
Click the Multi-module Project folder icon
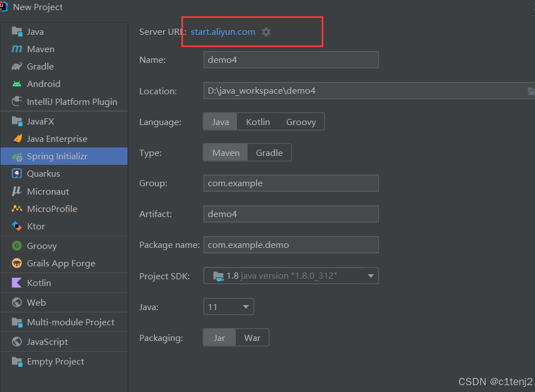pos(17,322)
